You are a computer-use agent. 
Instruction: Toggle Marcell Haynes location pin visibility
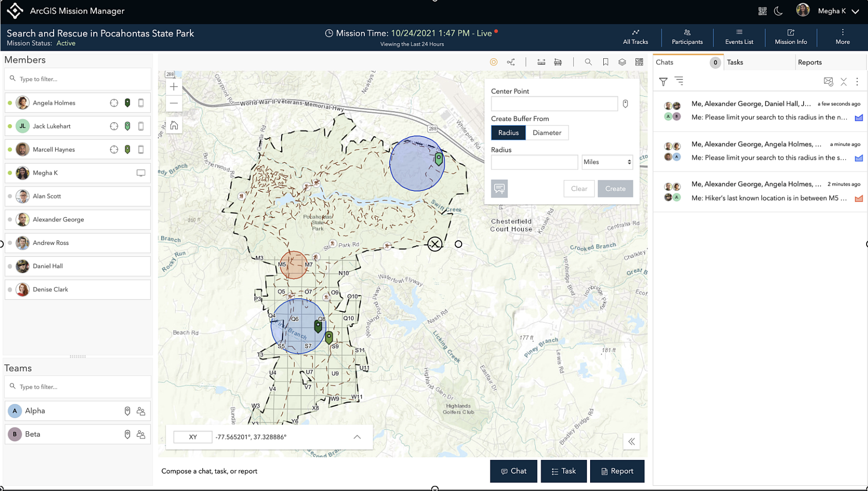click(x=127, y=150)
